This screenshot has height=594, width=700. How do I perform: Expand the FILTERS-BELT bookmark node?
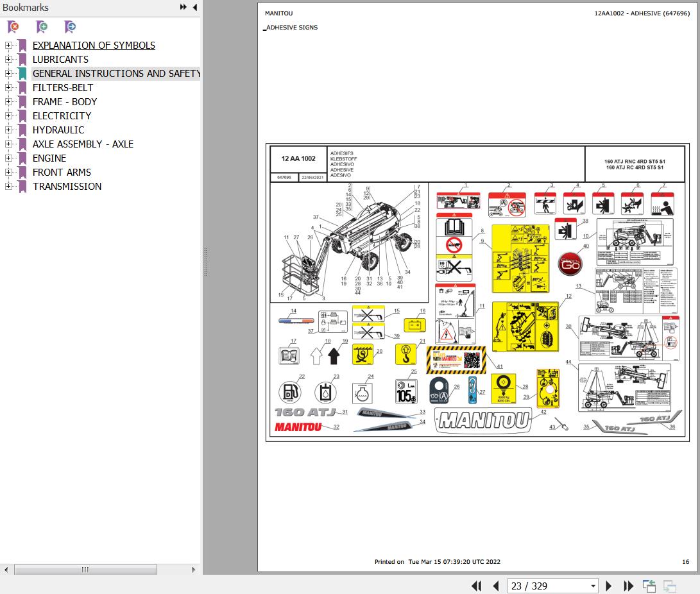(8, 87)
